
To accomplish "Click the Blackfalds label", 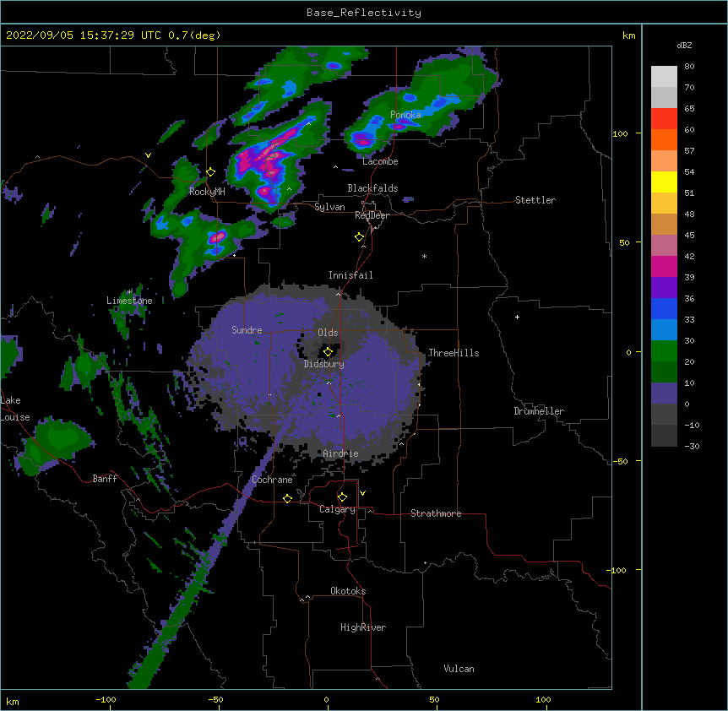I will pyautogui.click(x=372, y=188).
